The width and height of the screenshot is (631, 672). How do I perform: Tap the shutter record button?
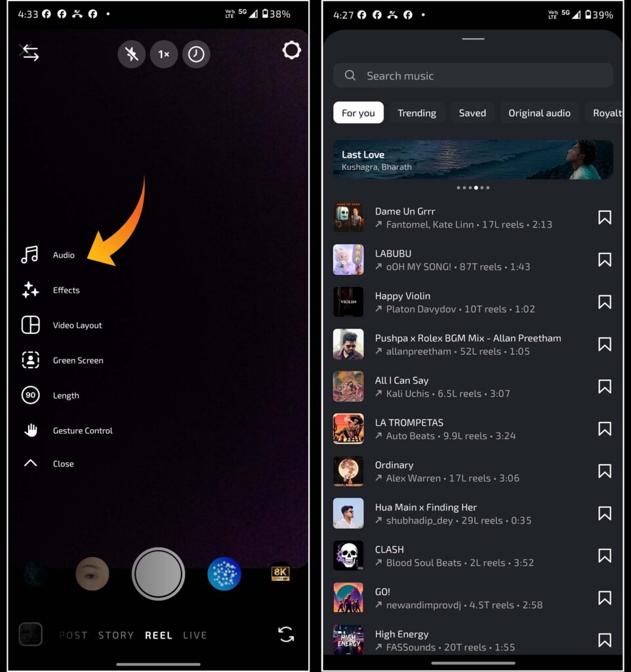coord(159,574)
